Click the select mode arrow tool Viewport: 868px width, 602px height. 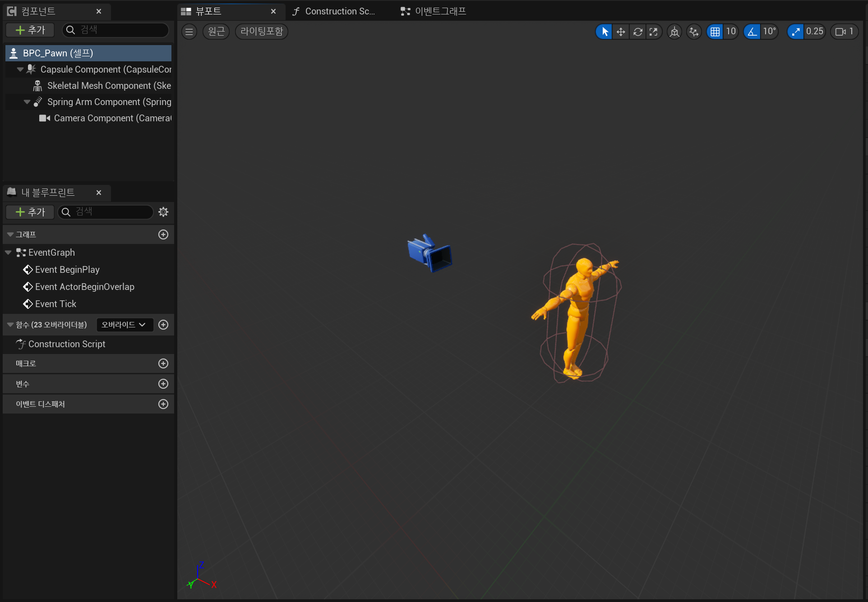[605, 32]
